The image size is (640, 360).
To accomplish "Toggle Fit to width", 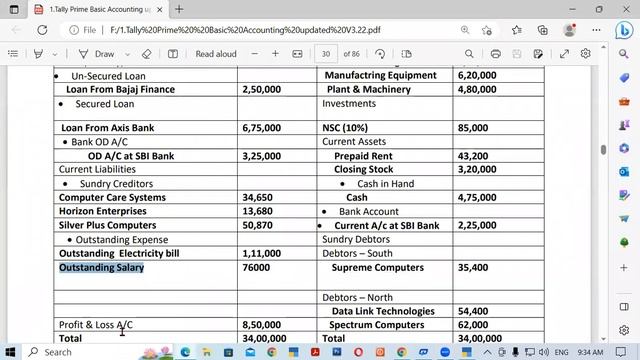I will [x=297, y=54].
